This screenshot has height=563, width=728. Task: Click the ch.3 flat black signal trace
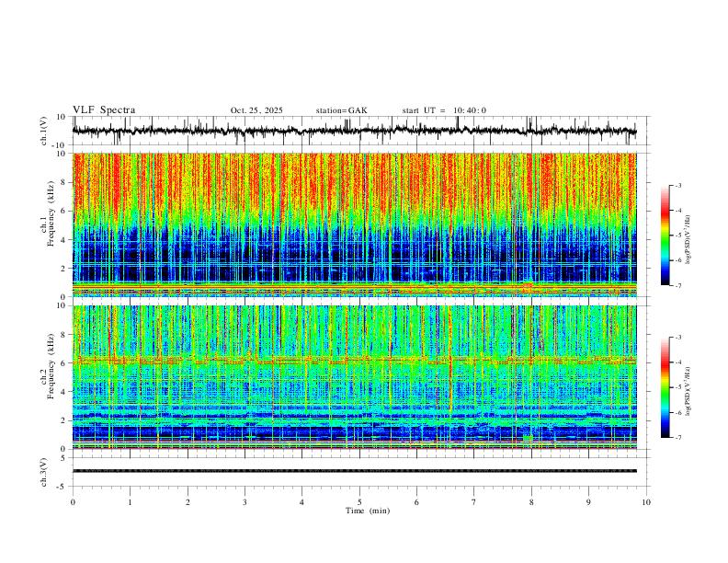tap(354, 471)
